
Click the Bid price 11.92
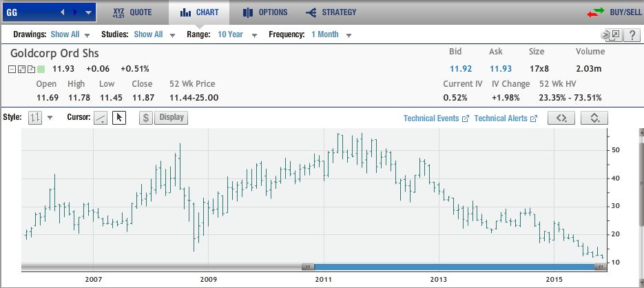coord(460,69)
